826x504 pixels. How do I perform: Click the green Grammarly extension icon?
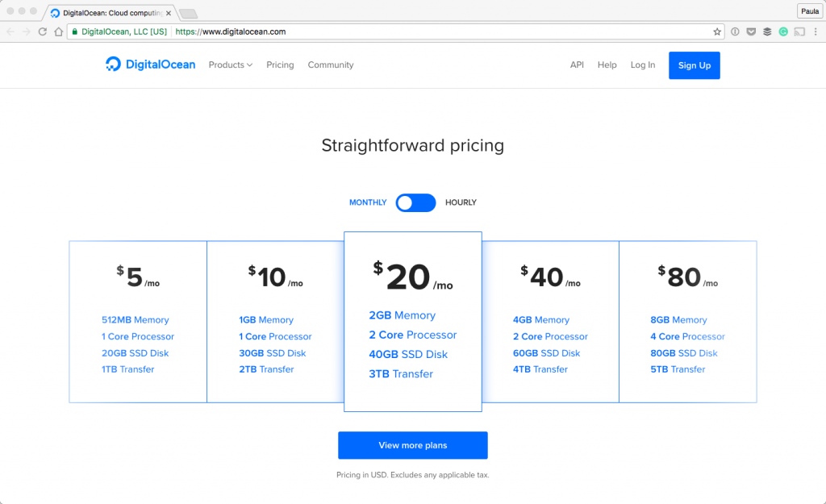782,32
